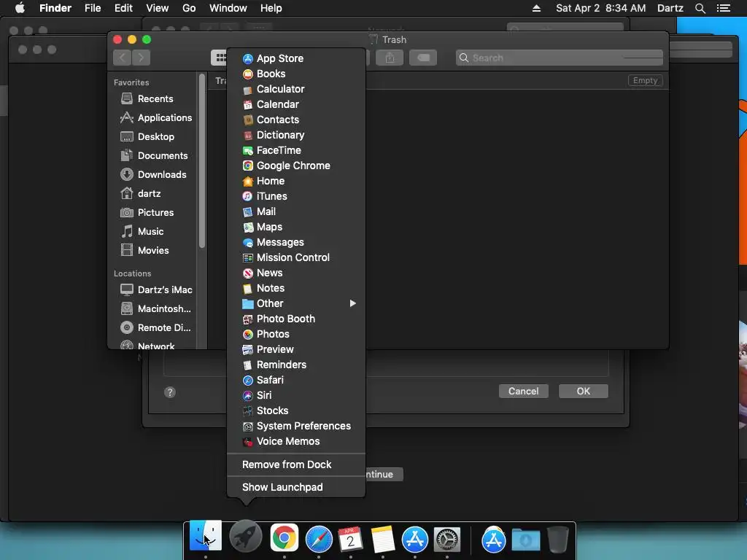Image resolution: width=747 pixels, height=560 pixels.
Task: Switch Trash window to icon view
Action: point(220,58)
